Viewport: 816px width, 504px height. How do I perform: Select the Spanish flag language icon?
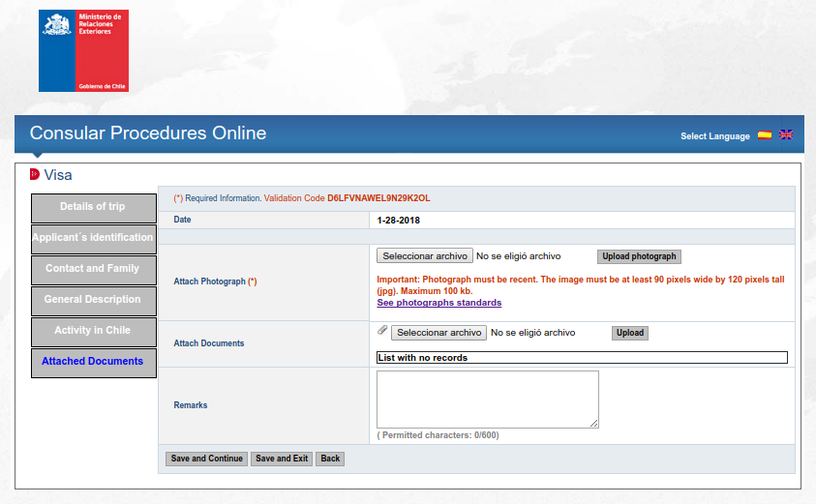click(x=765, y=135)
